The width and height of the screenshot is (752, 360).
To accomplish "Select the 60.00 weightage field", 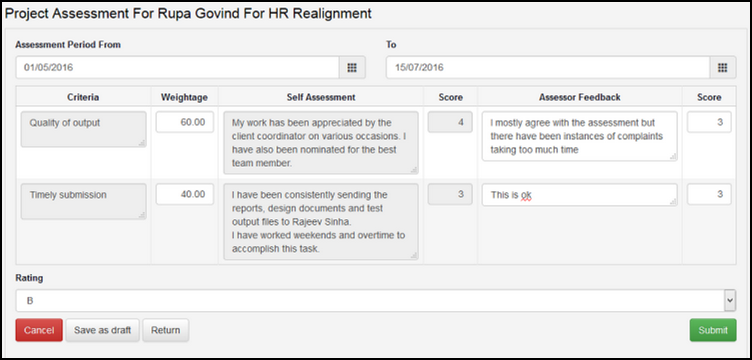I will 185,122.
